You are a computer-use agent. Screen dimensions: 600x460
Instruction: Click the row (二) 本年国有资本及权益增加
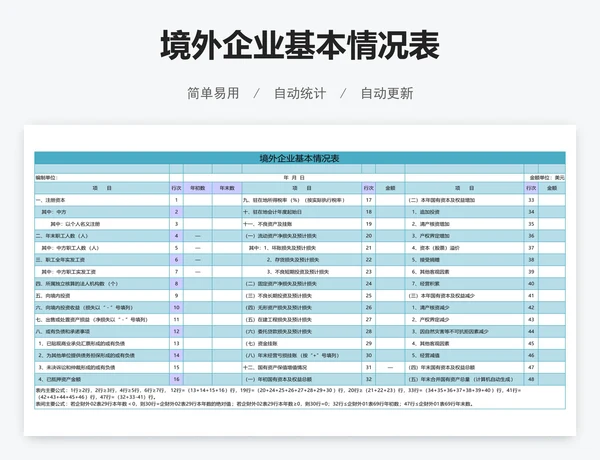(x=465, y=200)
